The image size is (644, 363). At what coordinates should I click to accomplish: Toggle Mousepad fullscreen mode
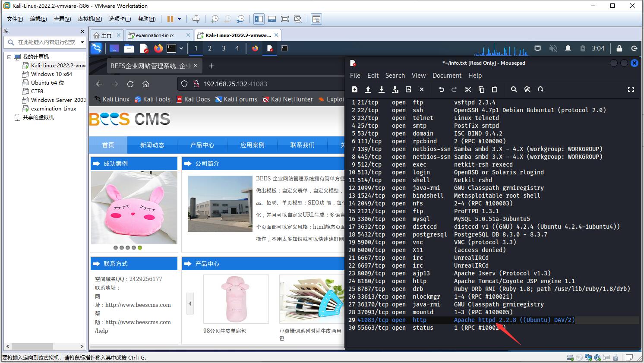(631, 89)
